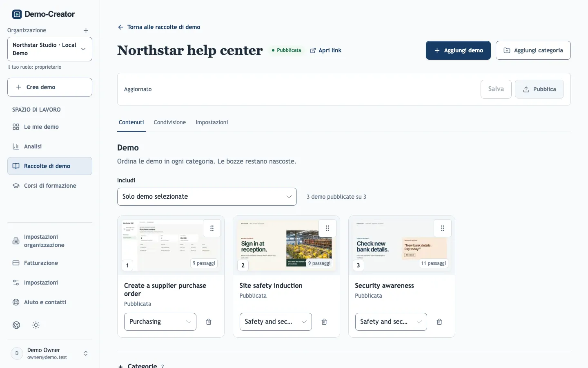Click the Demo-Creator logo icon
The height and width of the screenshot is (368, 588).
(x=17, y=14)
